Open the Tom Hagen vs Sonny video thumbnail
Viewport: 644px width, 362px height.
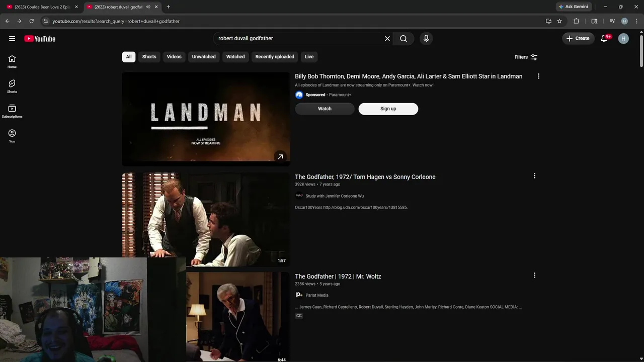[206, 219]
